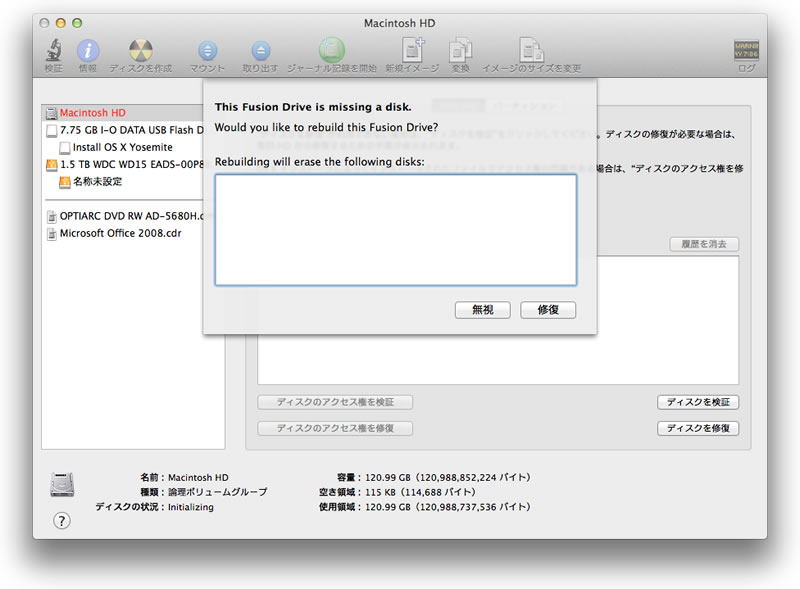Click the disk status 'Initializing' text

click(191, 507)
